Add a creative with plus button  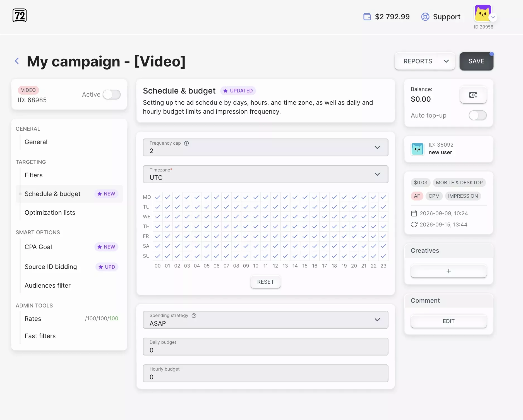(x=448, y=271)
